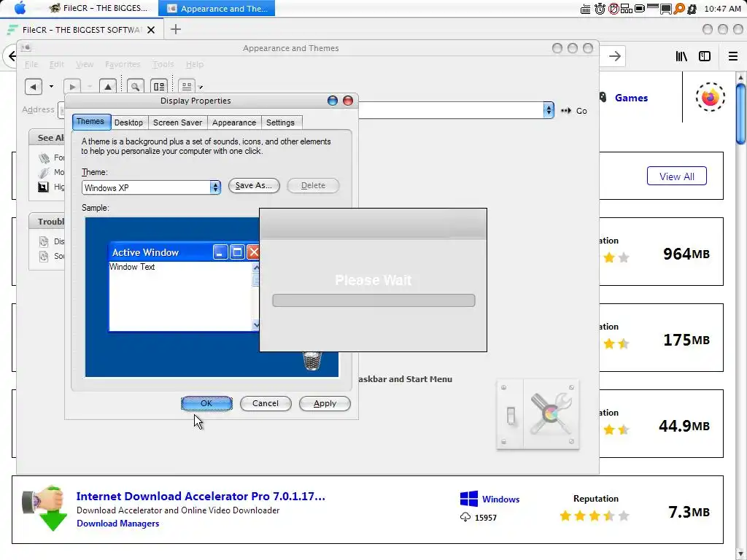Click the 964MB file size text
Viewport: 747px width, 560px height.
[x=686, y=254]
